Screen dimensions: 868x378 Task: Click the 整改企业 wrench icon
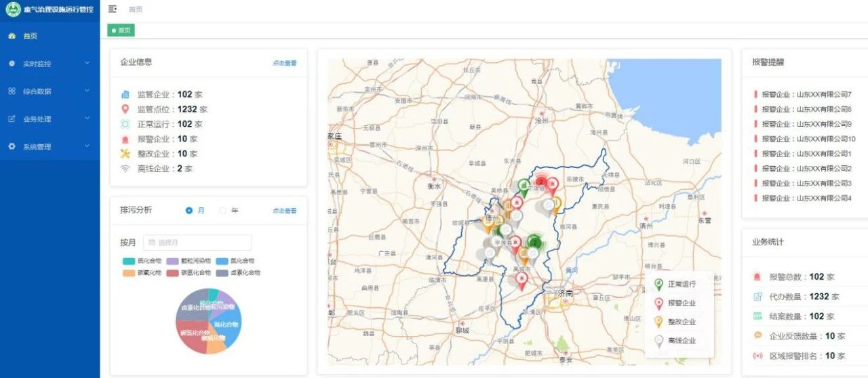tap(125, 154)
